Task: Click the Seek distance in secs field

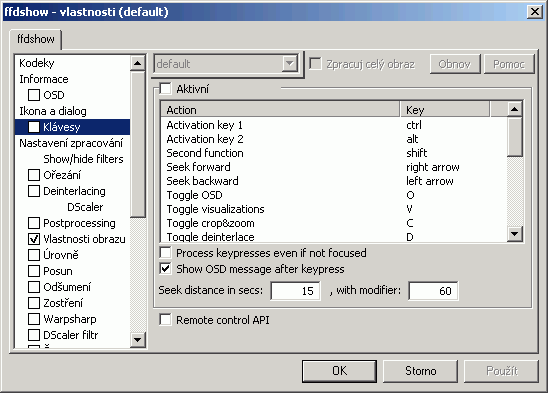Action: (295, 291)
